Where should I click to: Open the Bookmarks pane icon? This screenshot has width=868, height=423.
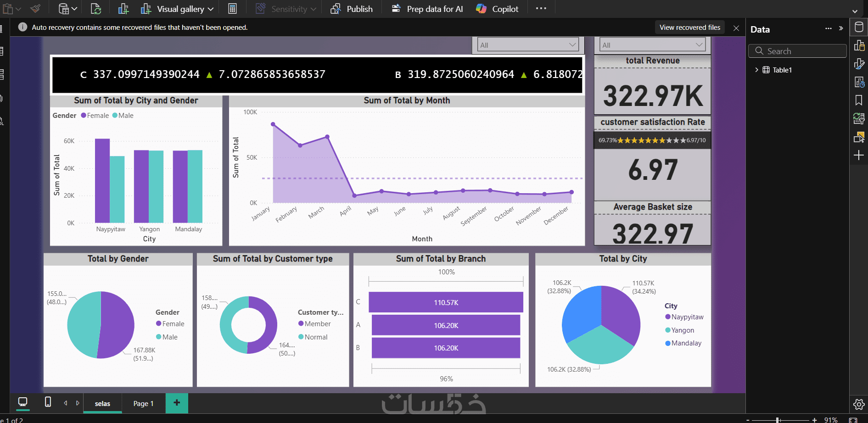tap(859, 100)
